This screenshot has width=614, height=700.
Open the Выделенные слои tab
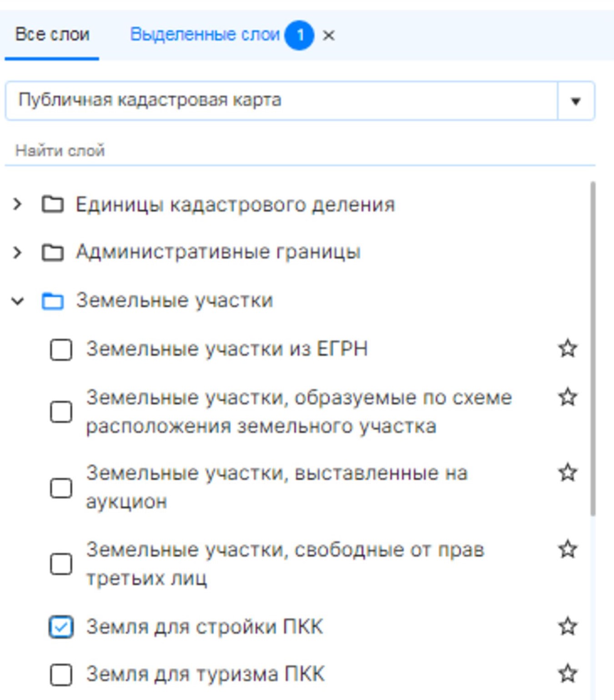[205, 35]
